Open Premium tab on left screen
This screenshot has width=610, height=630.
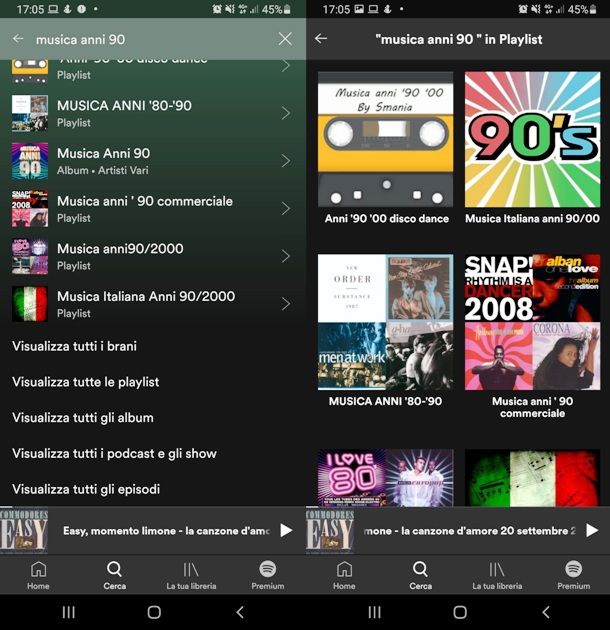pos(268,575)
